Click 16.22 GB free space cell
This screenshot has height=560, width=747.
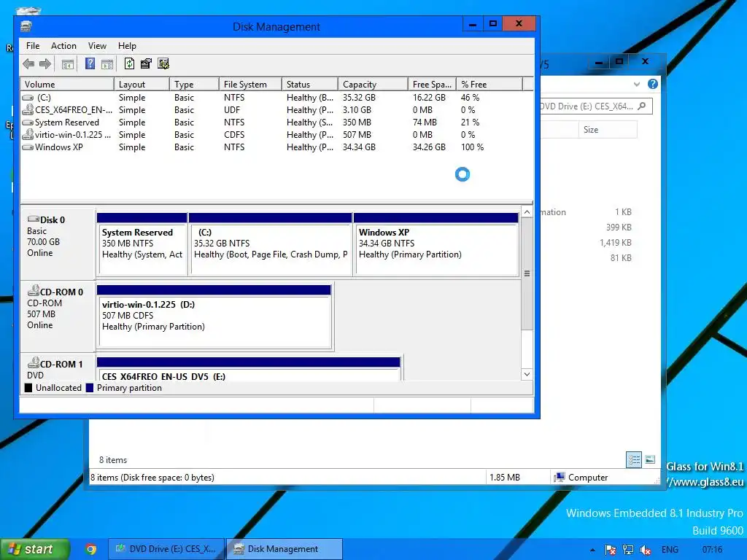tap(429, 98)
